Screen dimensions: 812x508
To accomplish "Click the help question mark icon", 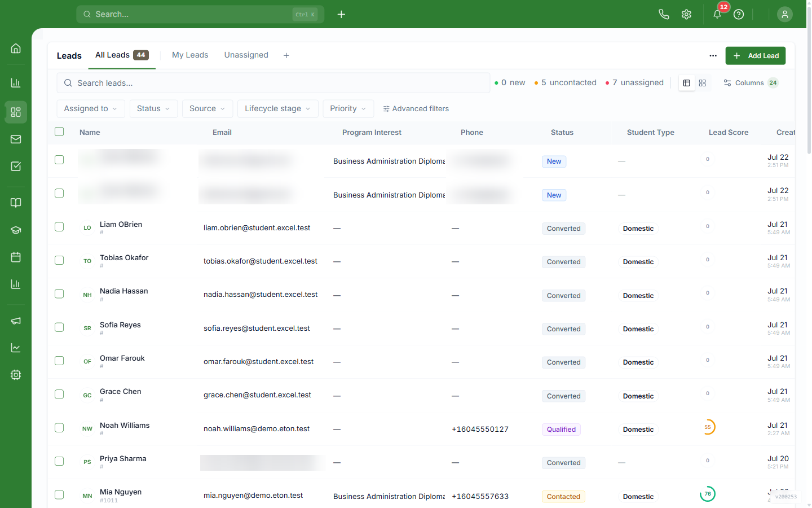I will tap(739, 14).
